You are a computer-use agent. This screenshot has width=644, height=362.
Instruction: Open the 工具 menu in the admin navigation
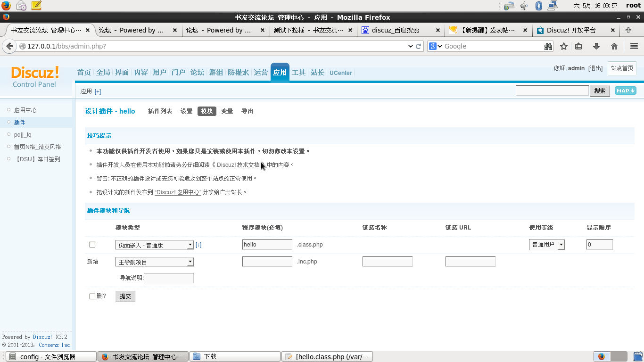pos(298,72)
